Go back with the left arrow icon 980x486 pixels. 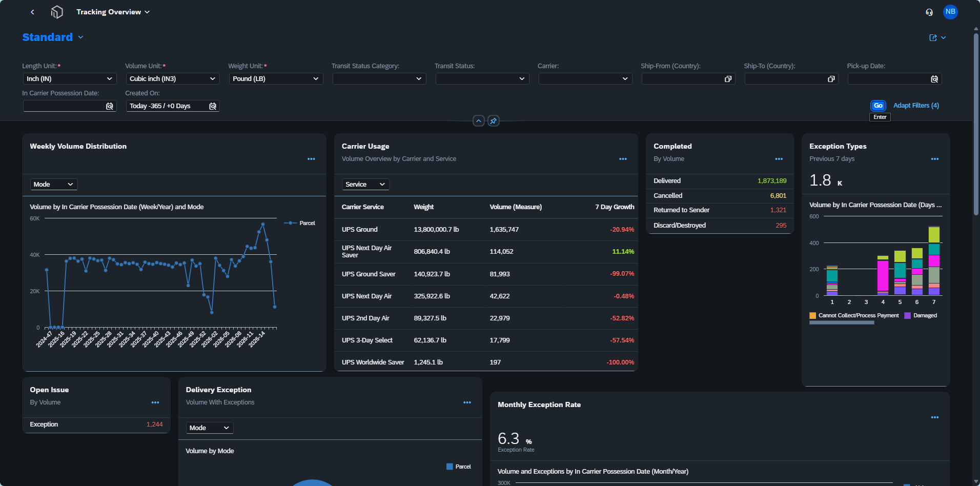coord(32,12)
